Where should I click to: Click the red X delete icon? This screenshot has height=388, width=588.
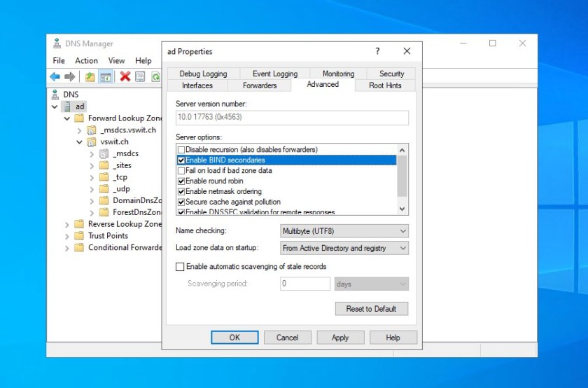pos(125,76)
